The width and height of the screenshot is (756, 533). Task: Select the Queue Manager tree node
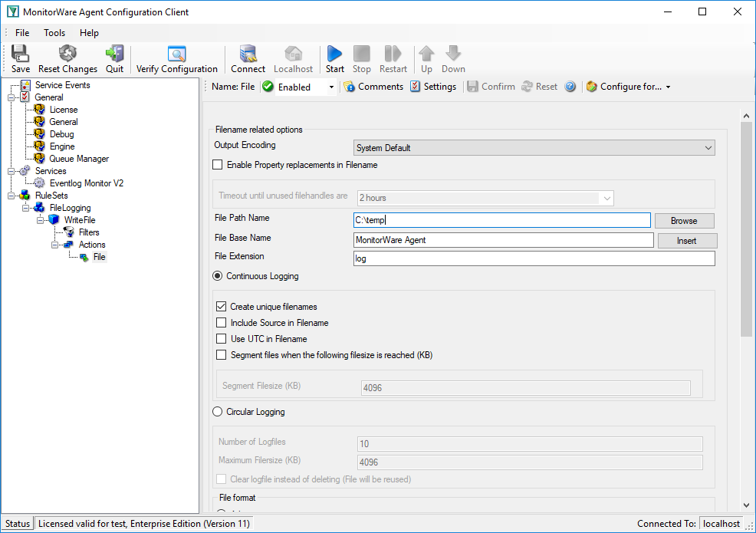[x=79, y=159]
